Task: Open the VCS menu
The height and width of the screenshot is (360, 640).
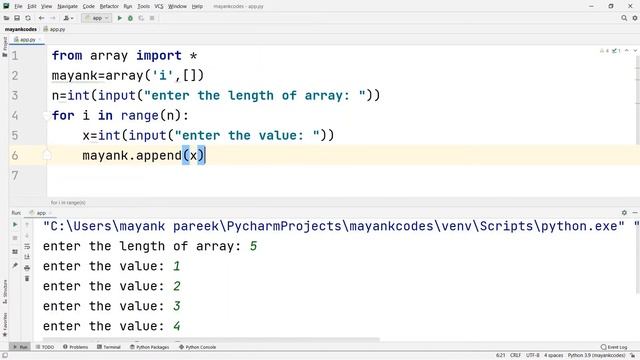Action: pos(159,6)
